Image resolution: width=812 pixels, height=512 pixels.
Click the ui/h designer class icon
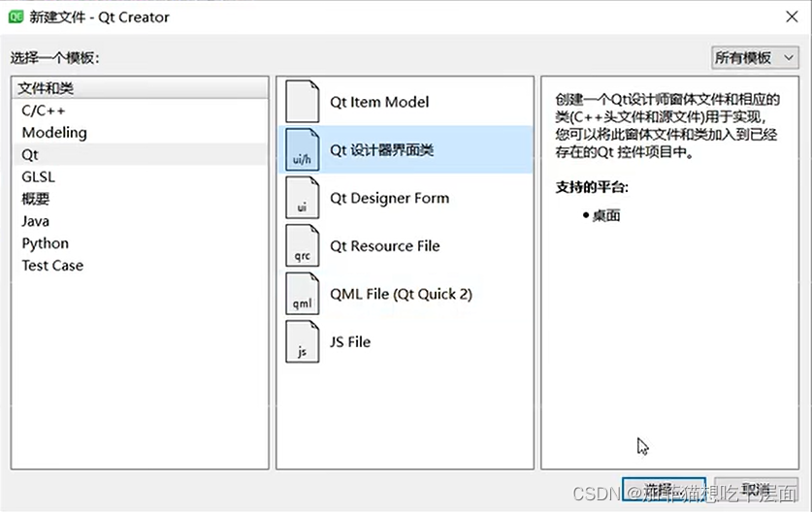[x=303, y=149]
